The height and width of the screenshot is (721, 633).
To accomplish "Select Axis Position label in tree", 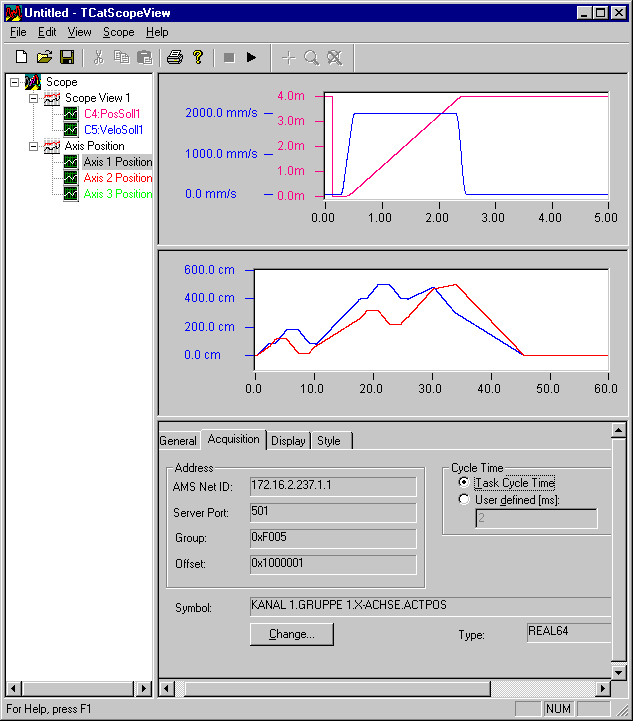I will tap(94, 146).
